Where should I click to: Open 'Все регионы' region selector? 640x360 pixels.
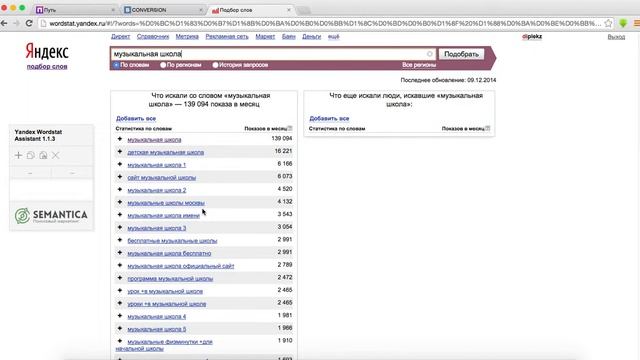coord(419,65)
